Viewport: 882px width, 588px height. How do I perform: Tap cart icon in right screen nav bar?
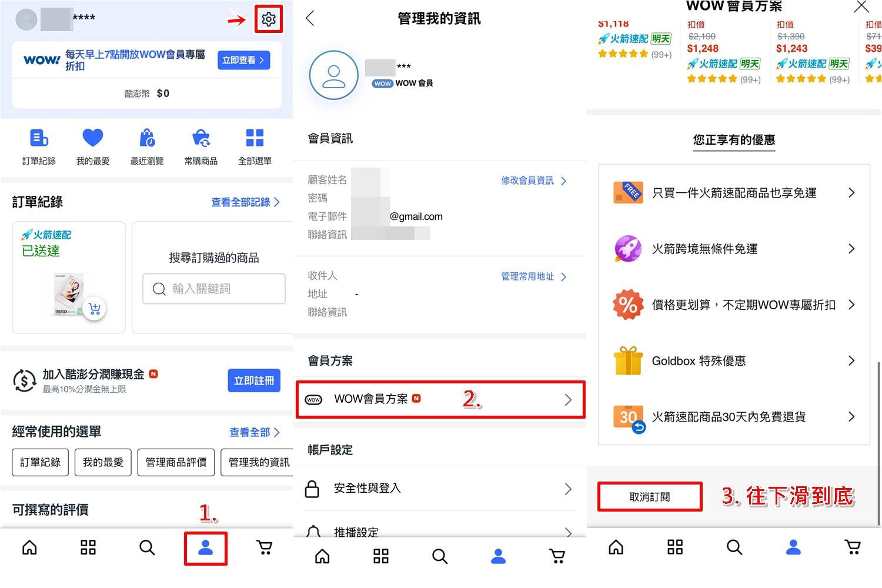853,547
